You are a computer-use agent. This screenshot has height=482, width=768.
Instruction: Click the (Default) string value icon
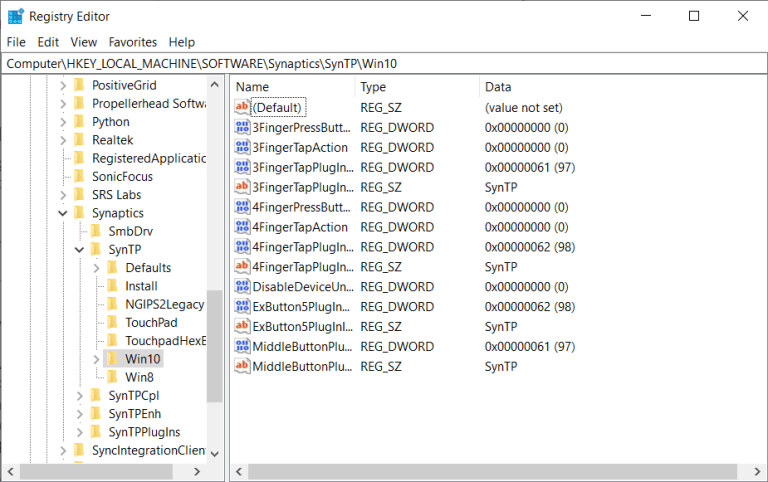(x=242, y=107)
